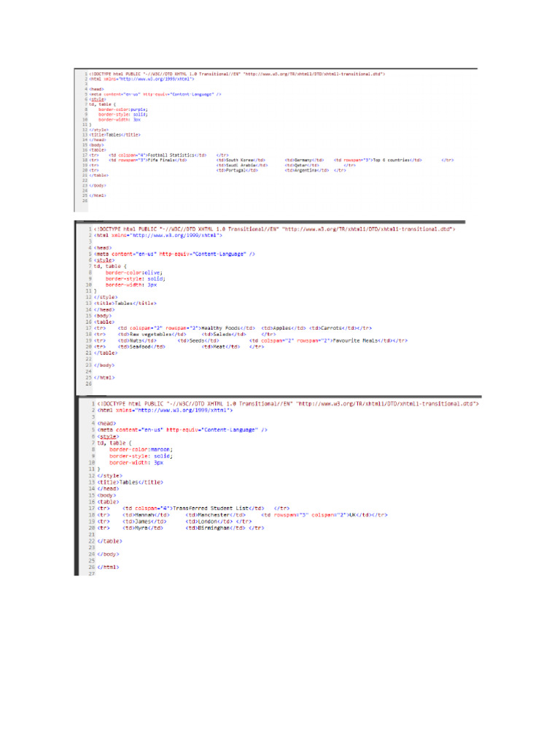Click 'Germany' table cell text
This screenshot has height=747, width=560.
click(x=303, y=160)
